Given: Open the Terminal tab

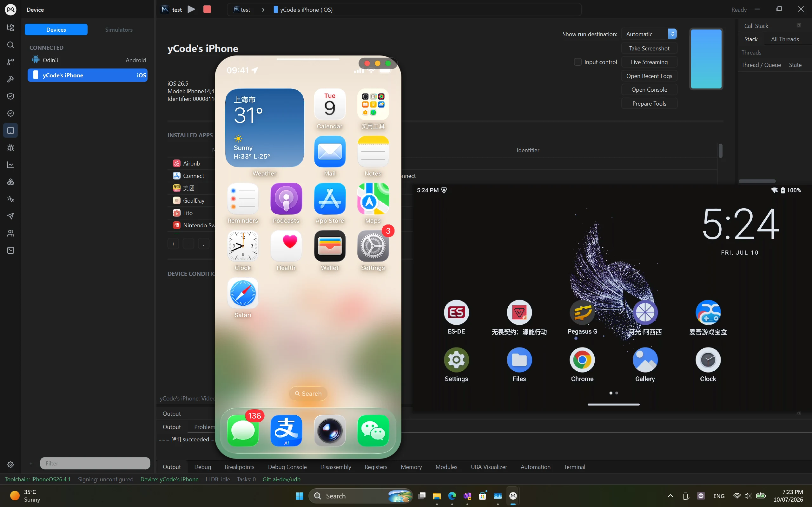Looking at the screenshot, I should pyautogui.click(x=574, y=467).
